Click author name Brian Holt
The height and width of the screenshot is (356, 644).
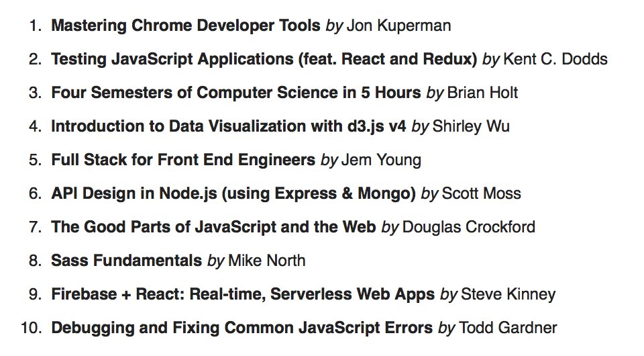pyautogui.click(x=482, y=93)
